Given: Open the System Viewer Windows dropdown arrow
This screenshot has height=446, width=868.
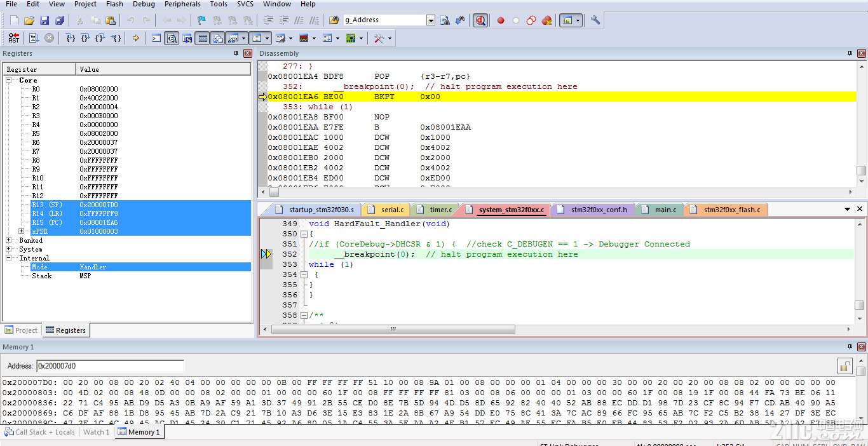Looking at the screenshot, I should tap(361, 38).
